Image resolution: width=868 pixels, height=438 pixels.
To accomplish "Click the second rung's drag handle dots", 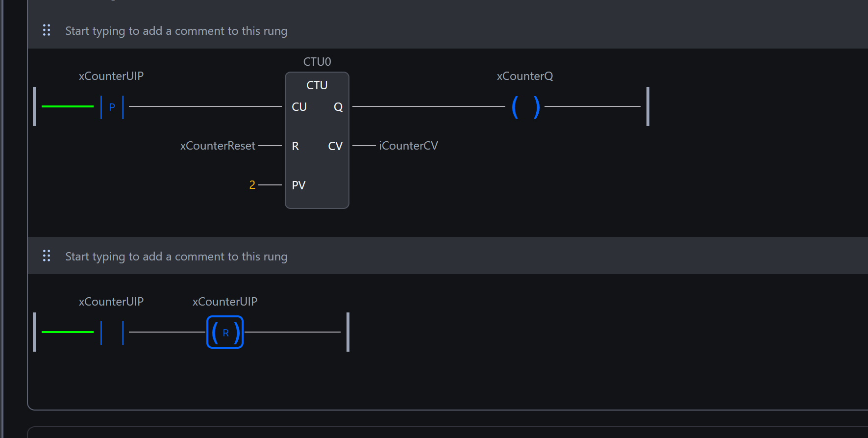I will pyautogui.click(x=47, y=256).
